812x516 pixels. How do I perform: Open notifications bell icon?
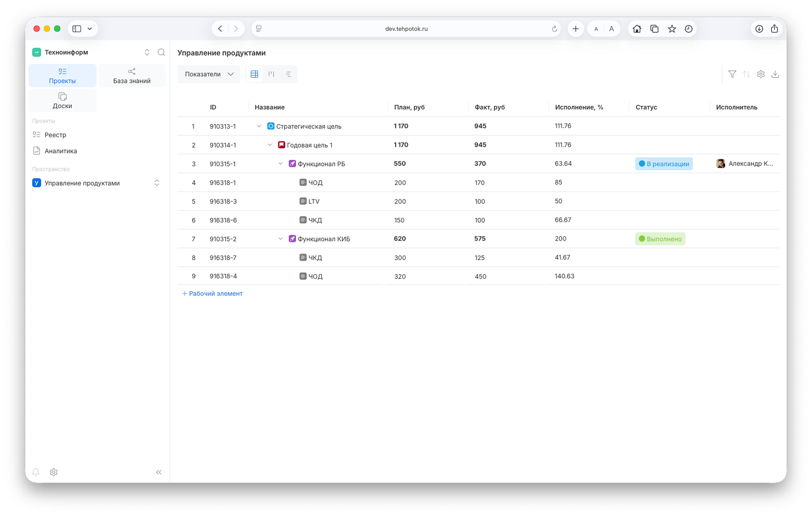point(36,472)
